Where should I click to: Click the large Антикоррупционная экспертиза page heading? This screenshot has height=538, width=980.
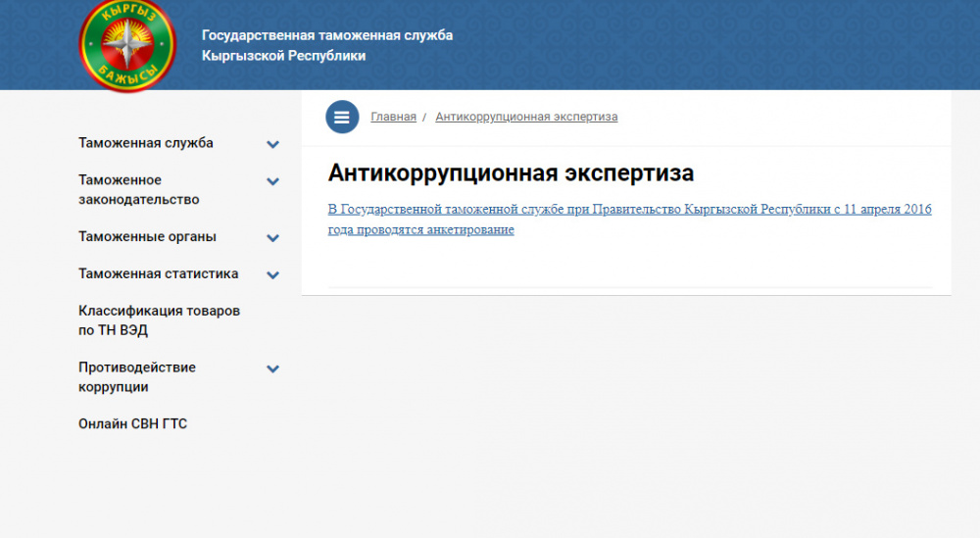click(511, 173)
